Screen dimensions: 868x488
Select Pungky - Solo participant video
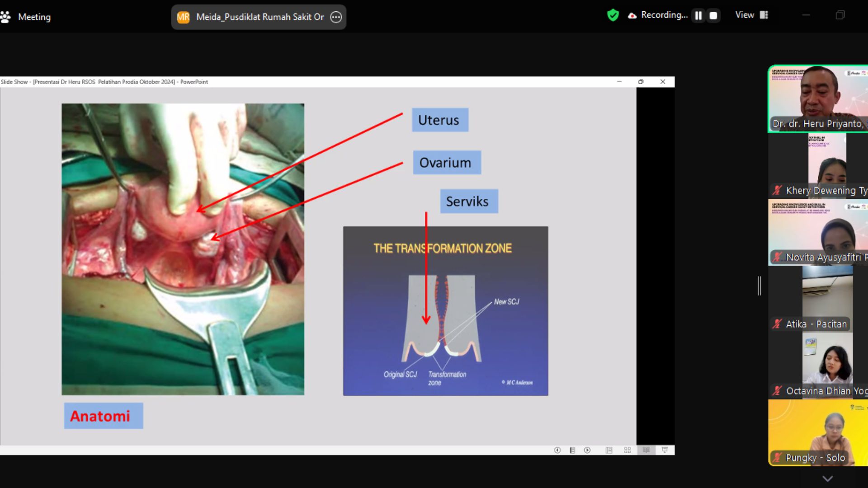pos(818,432)
